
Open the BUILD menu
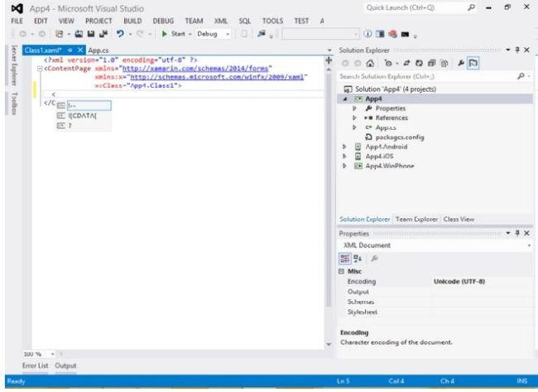(132, 21)
